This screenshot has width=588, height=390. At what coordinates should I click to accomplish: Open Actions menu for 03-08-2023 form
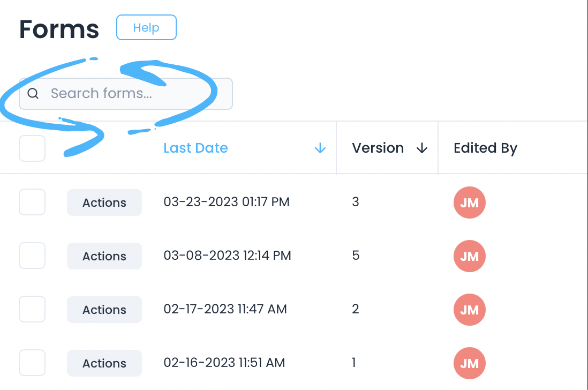point(104,256)
